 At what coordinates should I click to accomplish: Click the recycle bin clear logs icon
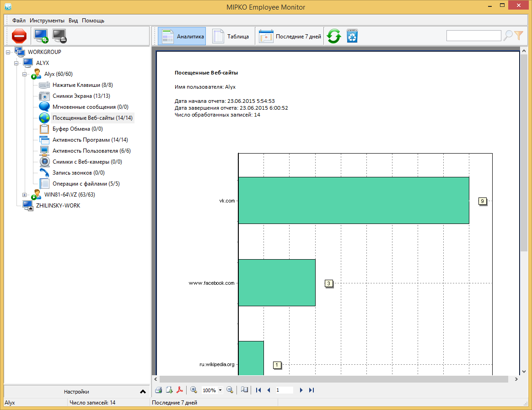[352, 36]
